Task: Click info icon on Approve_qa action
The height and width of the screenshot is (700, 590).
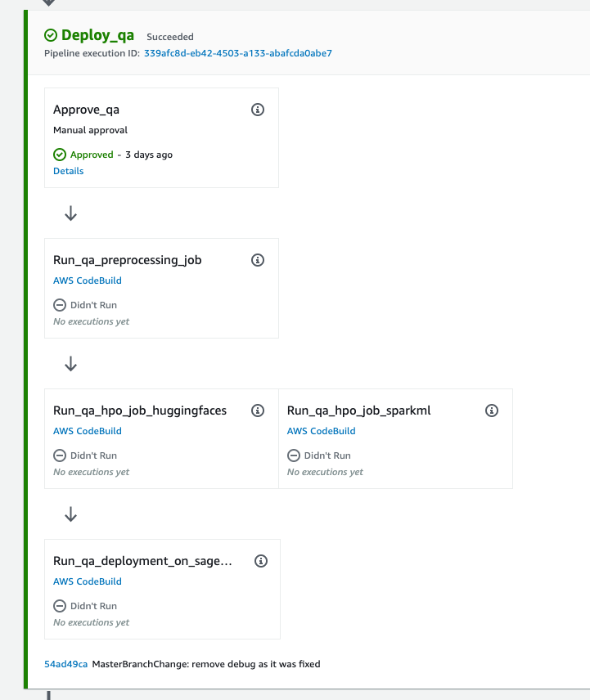Action: click(x=258, y=110)
